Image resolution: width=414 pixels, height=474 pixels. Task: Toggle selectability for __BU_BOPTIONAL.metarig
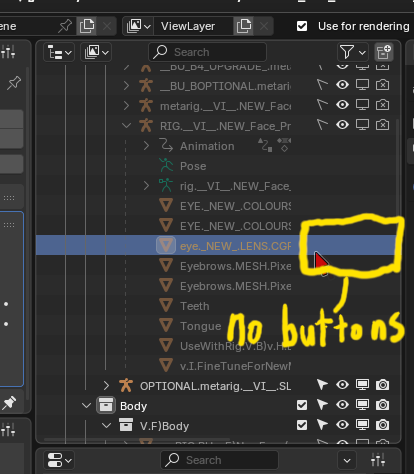[x=322, y=85]
